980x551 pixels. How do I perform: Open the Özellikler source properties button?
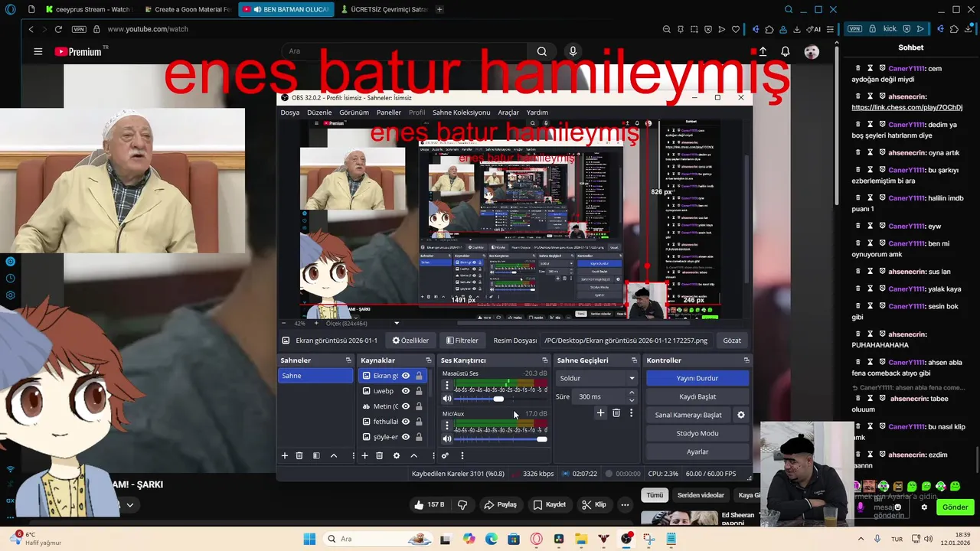410,341
